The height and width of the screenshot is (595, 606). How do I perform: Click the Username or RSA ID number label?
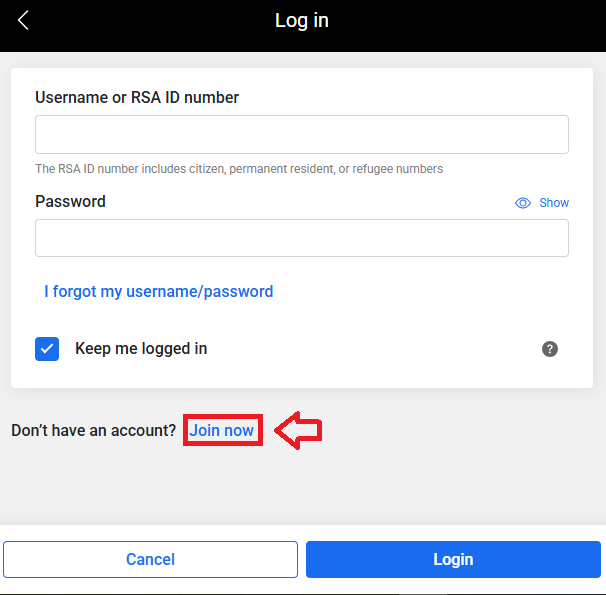point(137,97)
